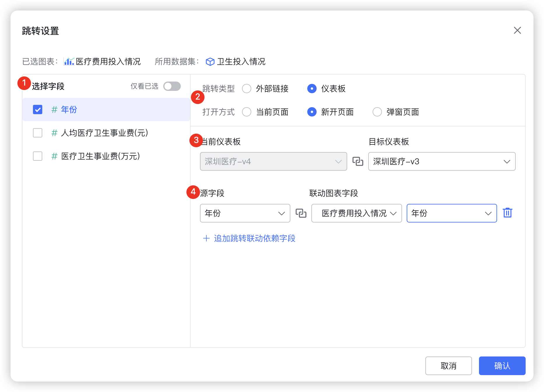Uncheck the 年份 field checkbox
Screen dimensions: 544x392
point(38,110)
